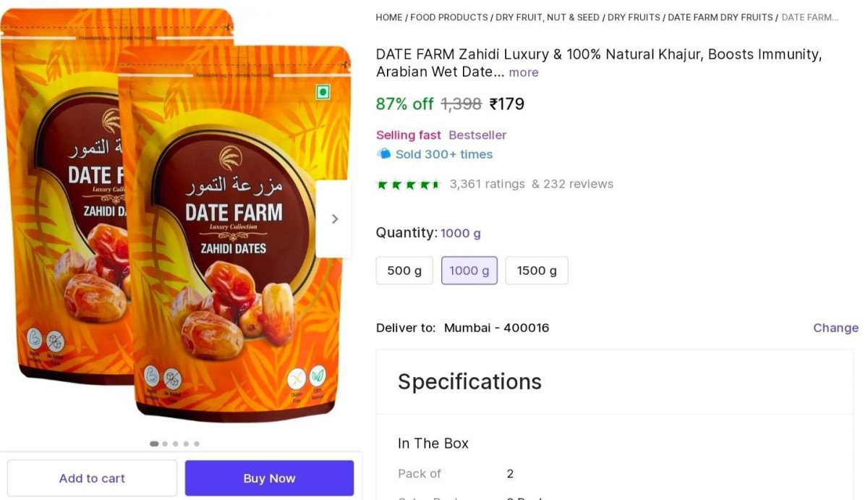Add the Zahidi dates to cart

[92, 478]
